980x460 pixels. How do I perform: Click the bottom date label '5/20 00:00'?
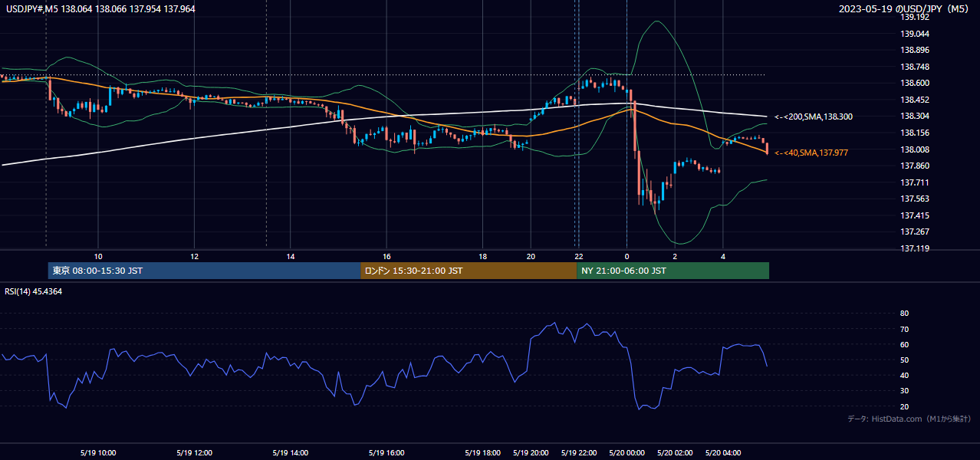click(626, 453)
